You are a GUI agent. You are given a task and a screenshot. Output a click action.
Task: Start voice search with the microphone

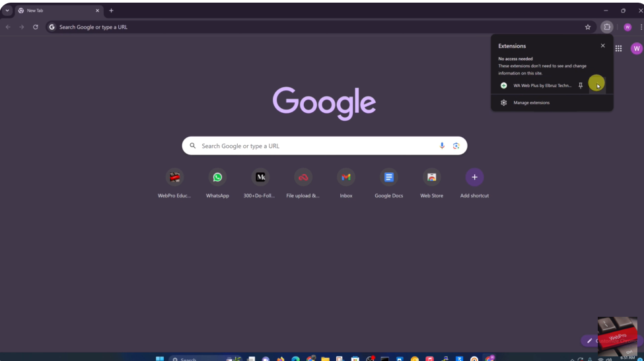(x=442, y=146)
